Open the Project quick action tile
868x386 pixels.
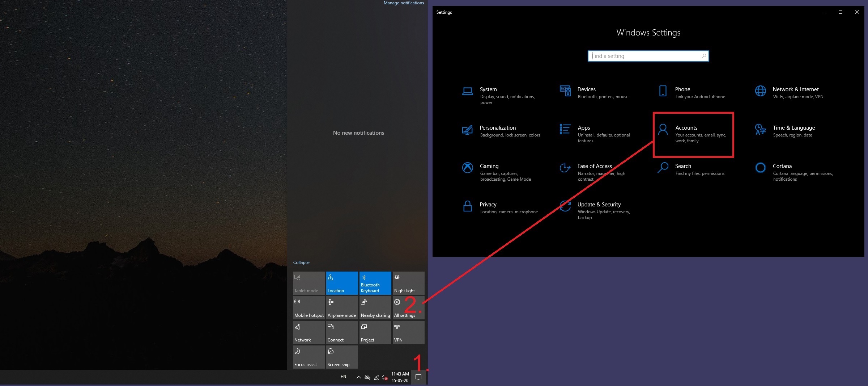(x=375, y=332)
